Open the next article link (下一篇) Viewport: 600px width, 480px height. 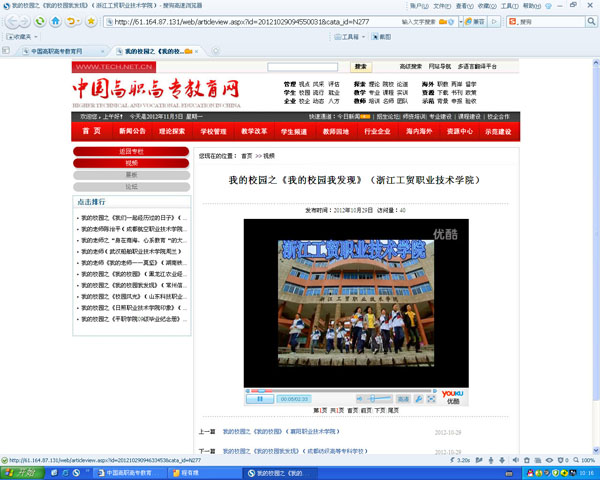pyautogui.click(x=295, y=451)
